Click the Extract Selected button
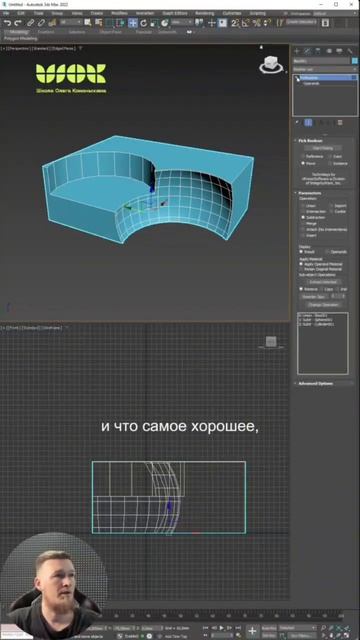 [x=323, y=282]
